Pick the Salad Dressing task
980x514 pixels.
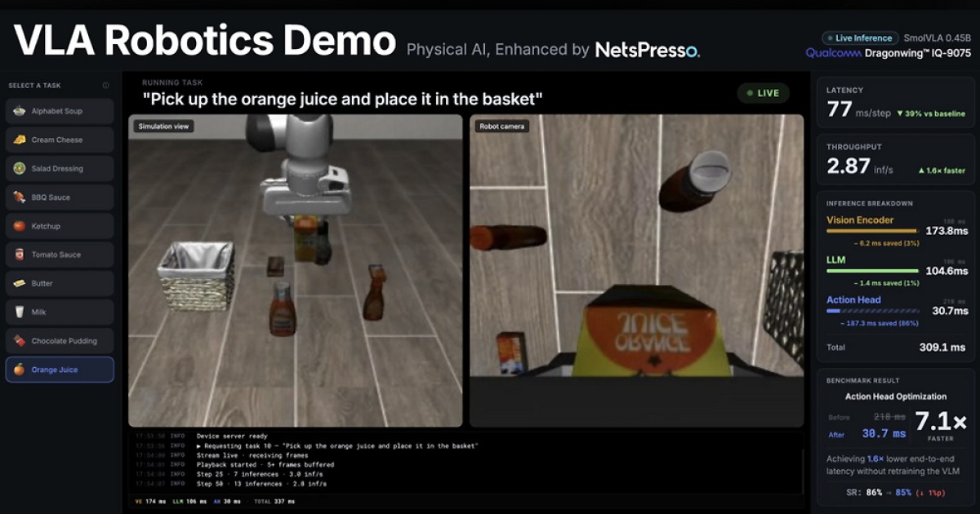(x=60, y=168)
